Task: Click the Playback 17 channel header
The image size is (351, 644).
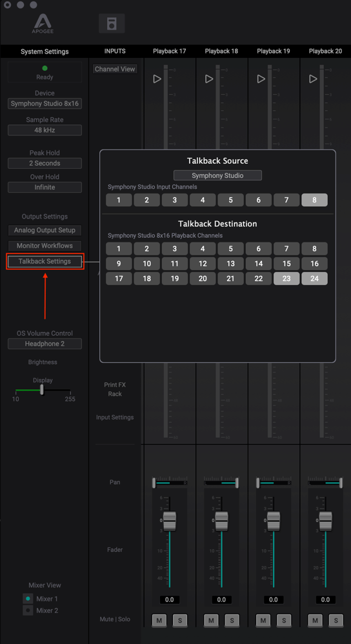Action: 169,52
